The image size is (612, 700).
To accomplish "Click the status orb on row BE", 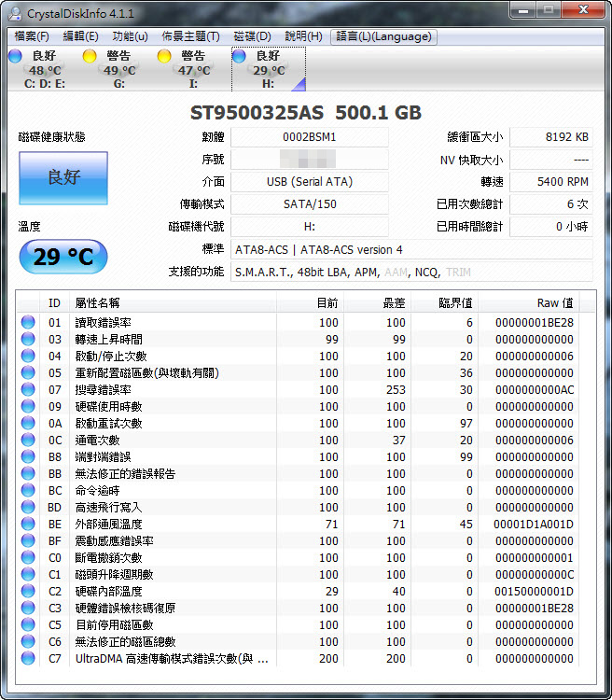I will 28,524.
